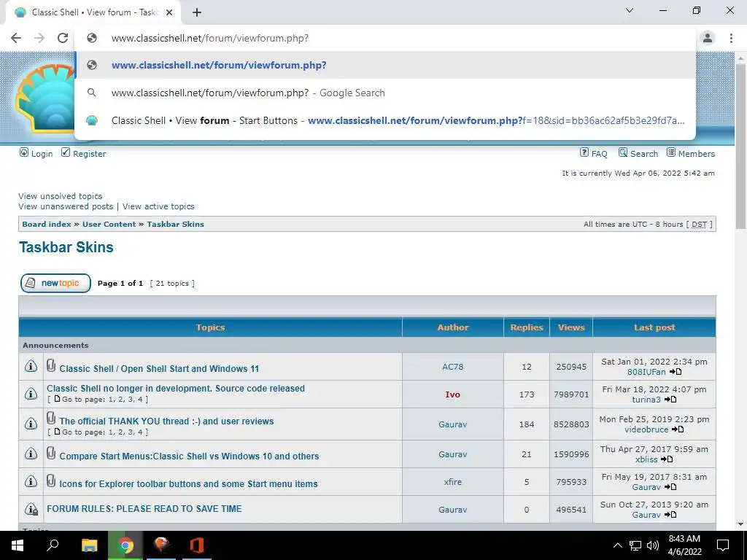Open the User Content breadcrumb
This screenshot has height=560, width=747.
[109, 225]
